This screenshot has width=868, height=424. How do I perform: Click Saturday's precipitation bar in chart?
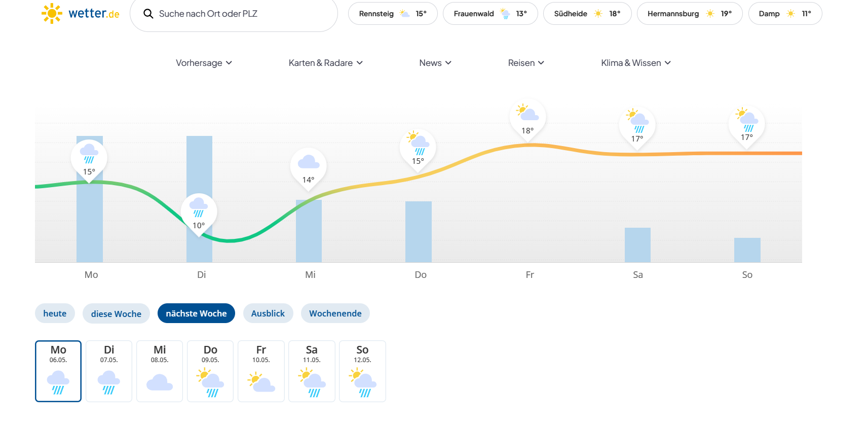(637, 245)
